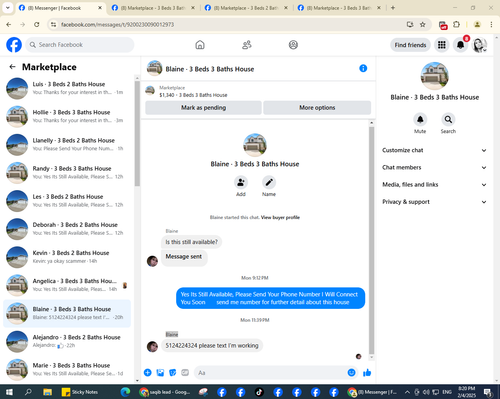Expand Media, files and links section
500x399 pixels.
[434, 185]
